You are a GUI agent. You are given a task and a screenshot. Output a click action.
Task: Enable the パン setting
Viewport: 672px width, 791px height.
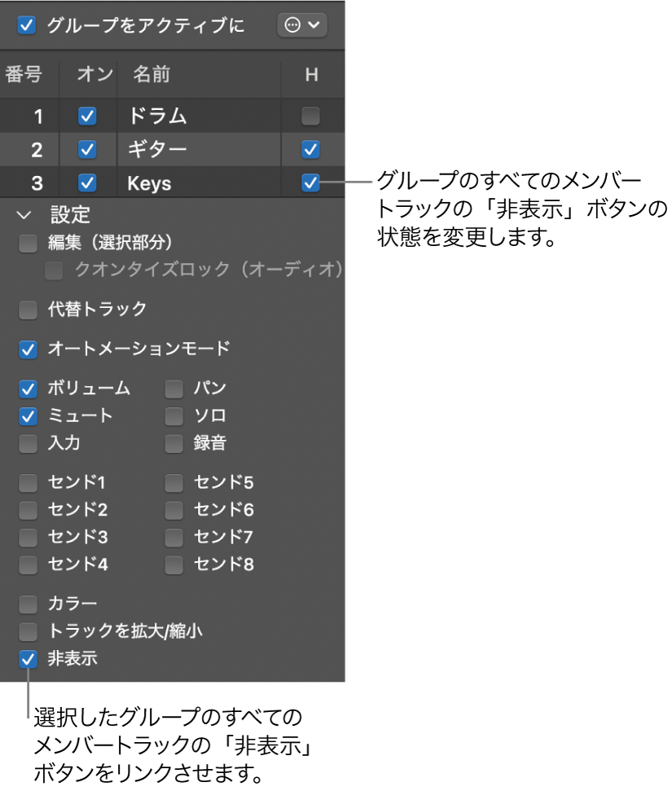pos(173,389)
